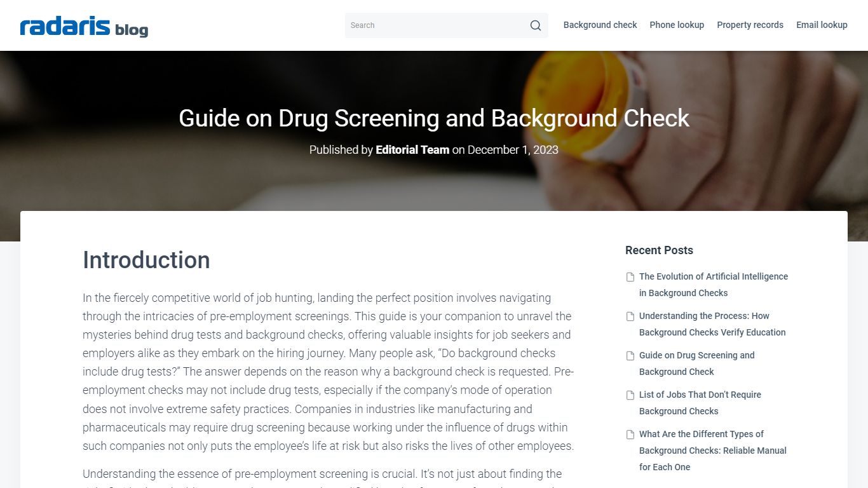This screenshot has height=488, width=868.
Task: Click the 'Recent Posts' sidebar heading
Action: point(659,250)
